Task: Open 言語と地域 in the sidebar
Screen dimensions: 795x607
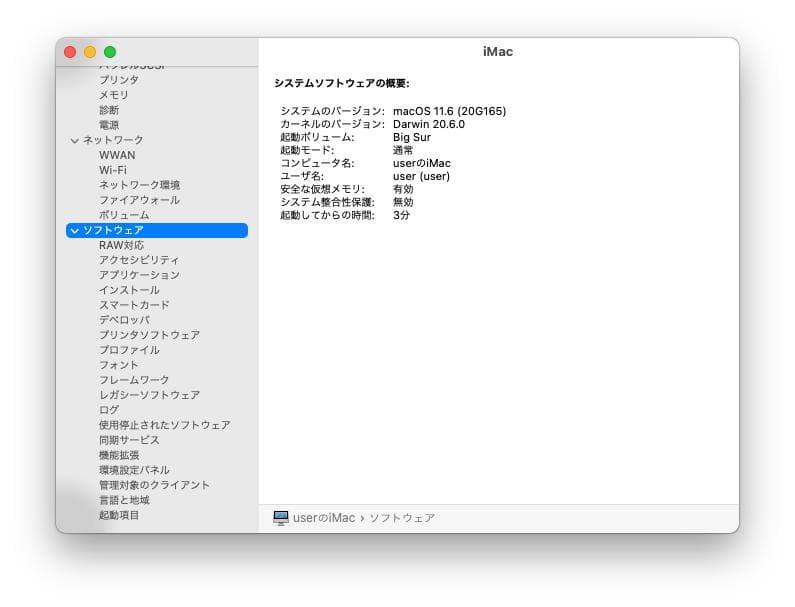Action: 124,501
